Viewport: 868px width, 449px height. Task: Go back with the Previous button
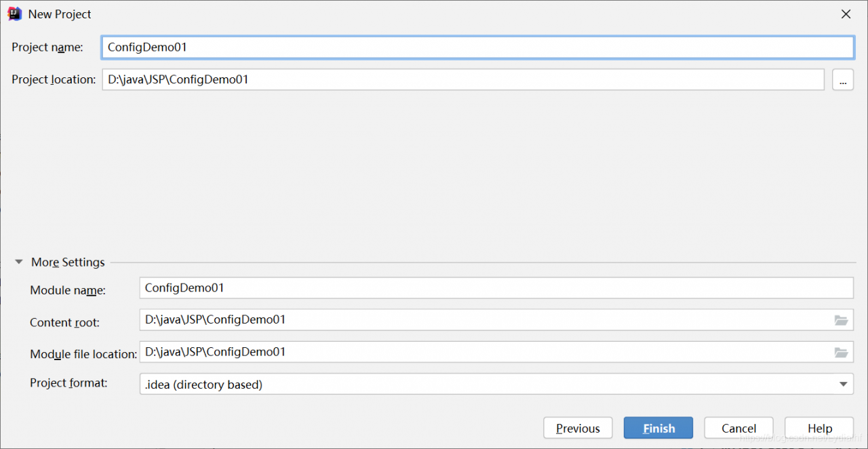(x=578, y=428)
